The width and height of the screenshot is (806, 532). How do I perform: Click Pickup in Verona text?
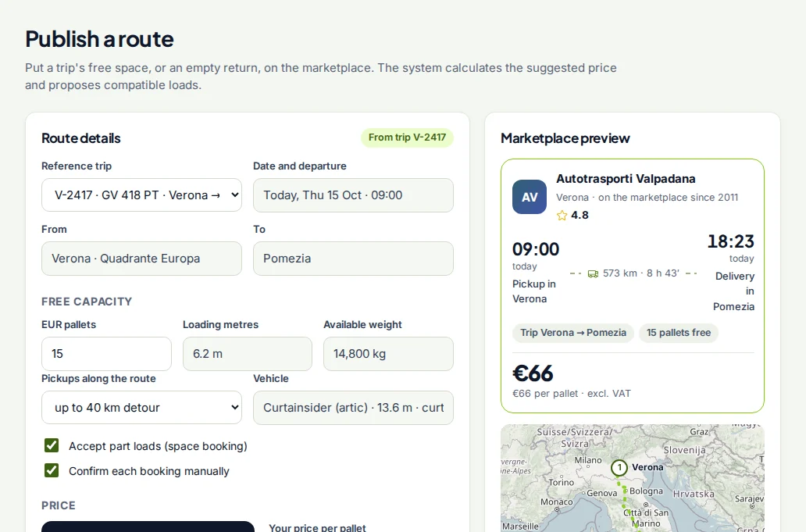click(534, 291)
